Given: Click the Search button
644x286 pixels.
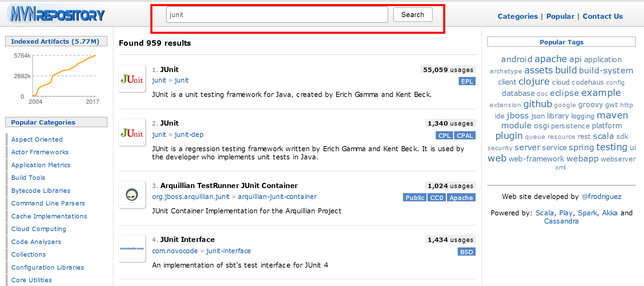Looking at the screenshot, I should point(413,15).
